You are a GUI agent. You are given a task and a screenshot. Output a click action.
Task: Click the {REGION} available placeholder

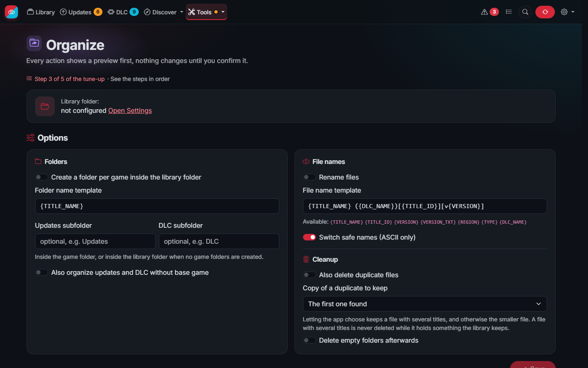coord(468,222)
